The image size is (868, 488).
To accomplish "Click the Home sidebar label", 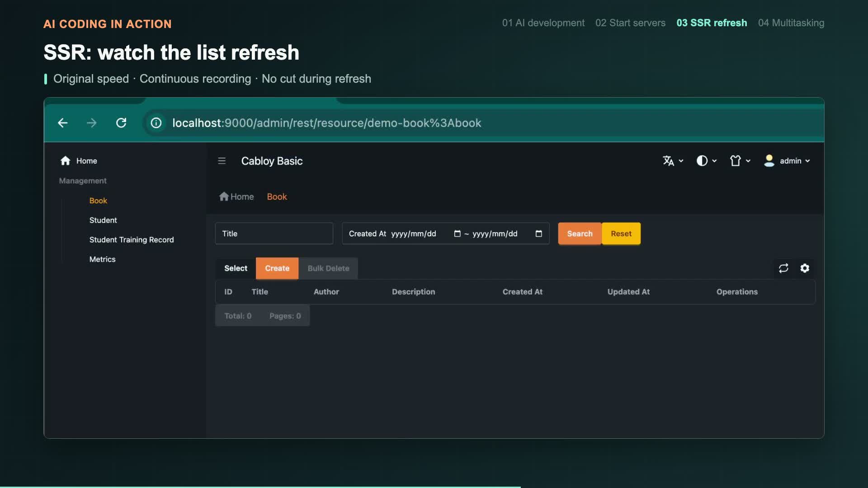I will pos(86,161).
